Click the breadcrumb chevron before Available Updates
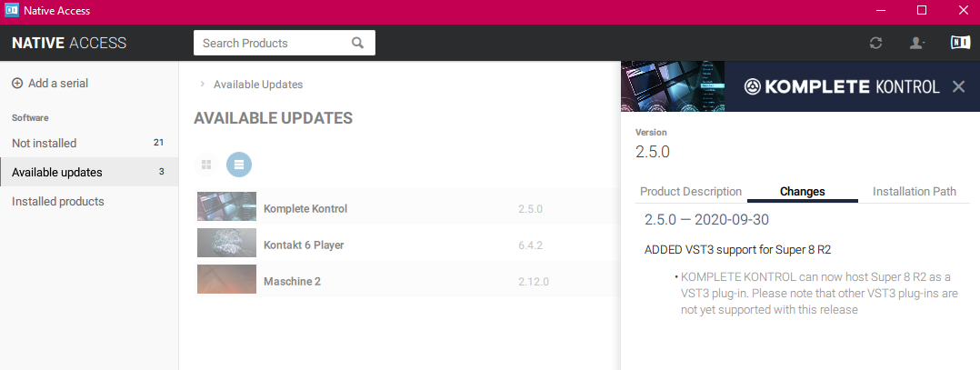This screenshot has height=370, width=980. click(202, 85)
